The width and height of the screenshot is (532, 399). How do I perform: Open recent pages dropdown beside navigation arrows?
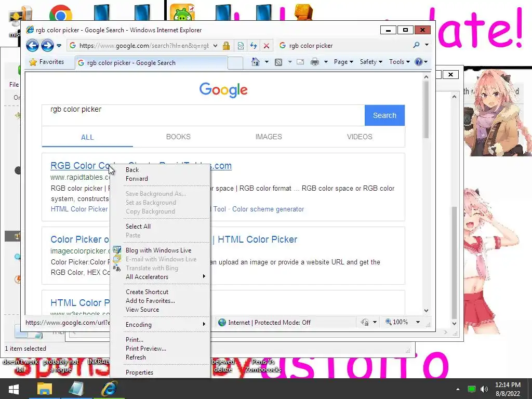pyautogui.click(x=59, y=46)
